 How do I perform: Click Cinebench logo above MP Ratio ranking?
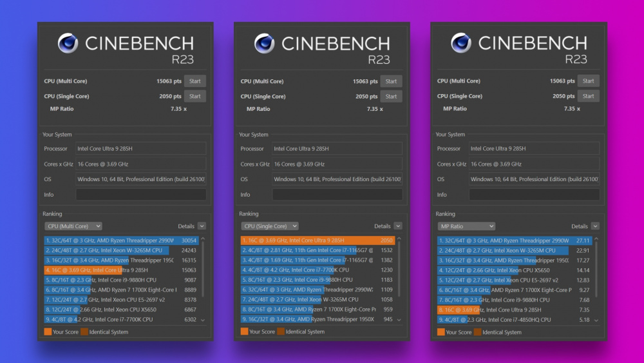[461, 43]
